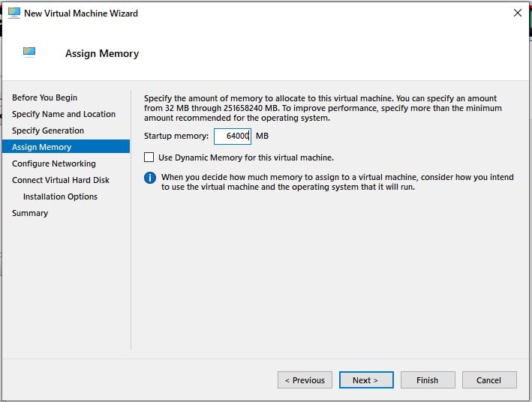Click the blue information icon
Screen dimensions: 532x402
(x=149, y=178)
